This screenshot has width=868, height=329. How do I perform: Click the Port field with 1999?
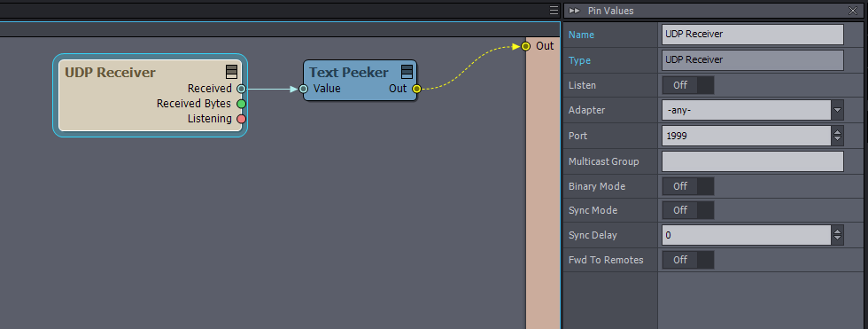click(x=747, y=136)
